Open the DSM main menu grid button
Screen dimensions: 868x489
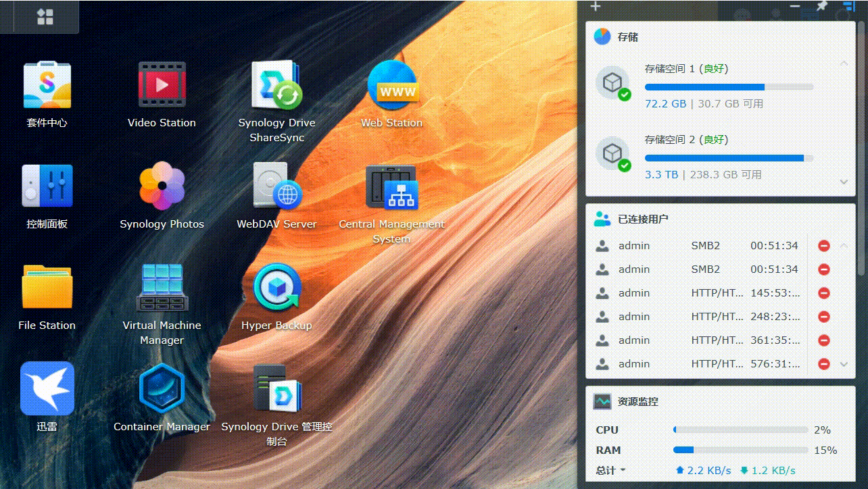[x=45, y=17]
